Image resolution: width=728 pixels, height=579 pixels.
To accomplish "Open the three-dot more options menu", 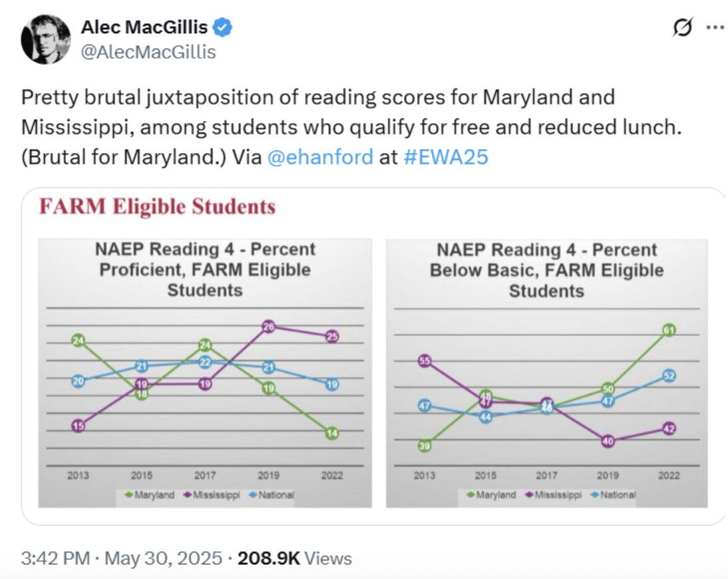I will 715,27.
